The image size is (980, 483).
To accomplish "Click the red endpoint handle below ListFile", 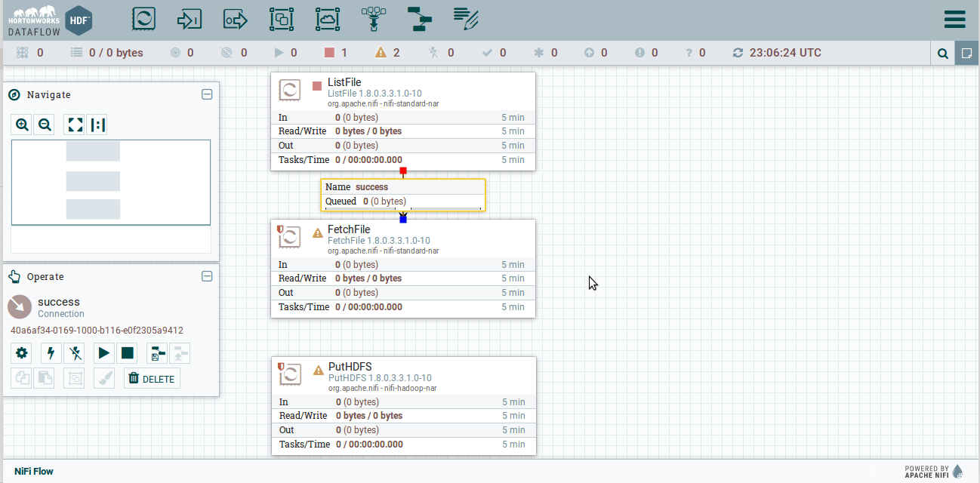I will [403, 171].
